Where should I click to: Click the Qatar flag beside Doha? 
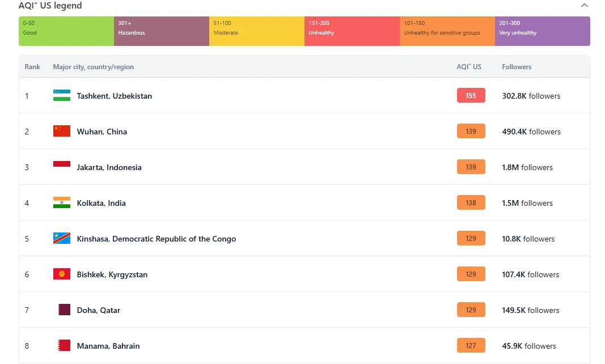64,310
